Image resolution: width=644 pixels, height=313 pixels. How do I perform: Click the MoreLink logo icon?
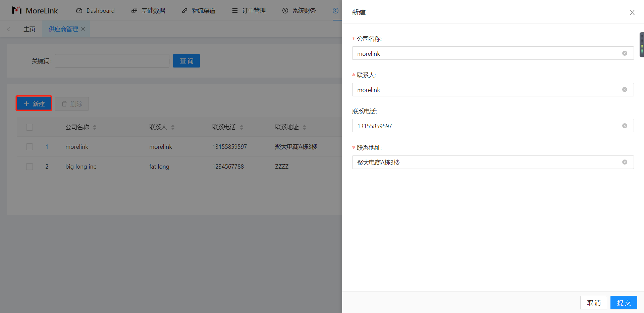point(17,10)
